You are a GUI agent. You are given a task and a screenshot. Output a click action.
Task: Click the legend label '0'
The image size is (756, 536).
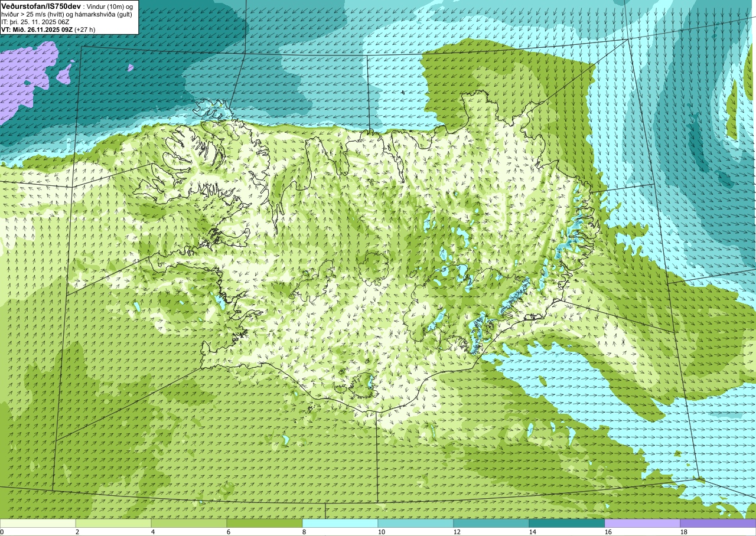pos(2,532)
